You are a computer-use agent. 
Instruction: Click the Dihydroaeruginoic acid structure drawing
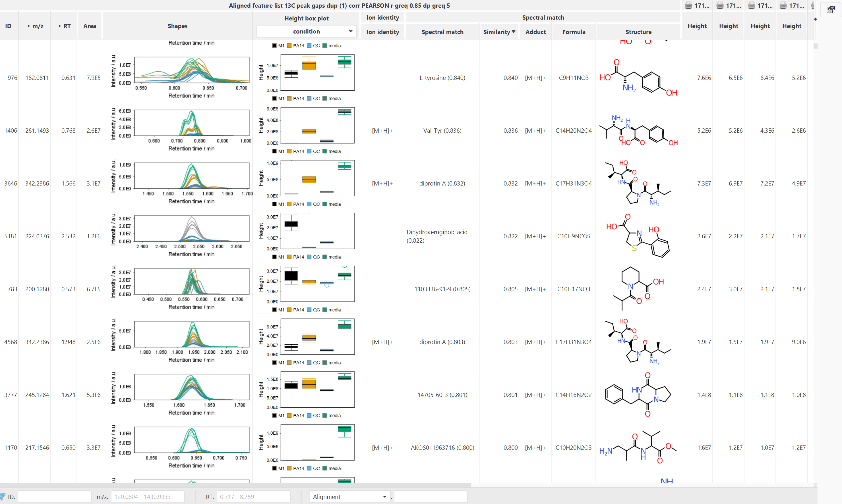[638, 236]
